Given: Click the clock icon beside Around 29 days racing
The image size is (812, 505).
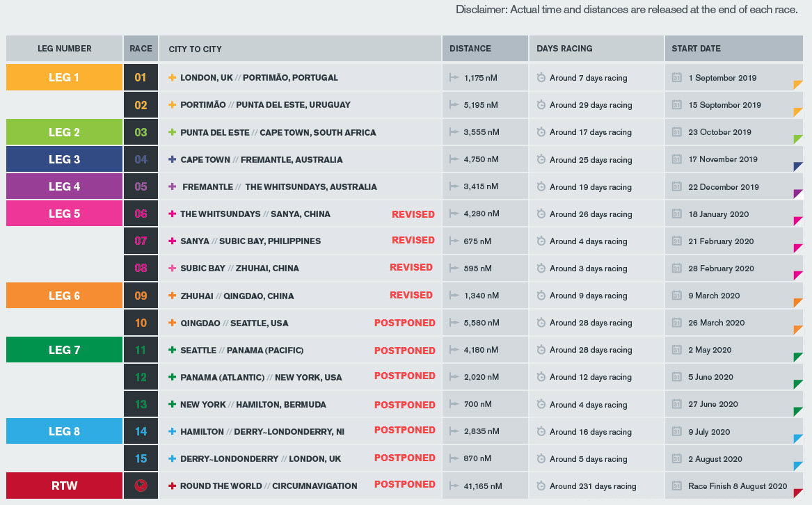Looking at the screenshot, I should pos(541,104).
